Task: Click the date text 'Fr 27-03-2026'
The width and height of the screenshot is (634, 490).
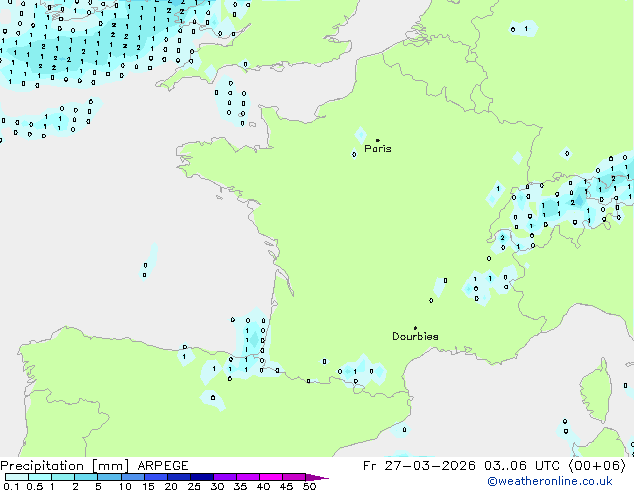Action: [x=419, y=466]
